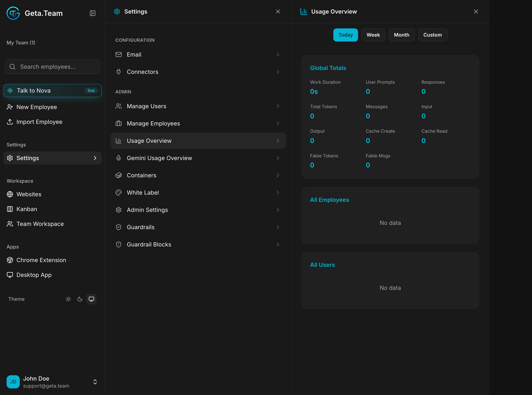Expand the Email settings chevron
532x395 pixels.
[x=278, y=54]
